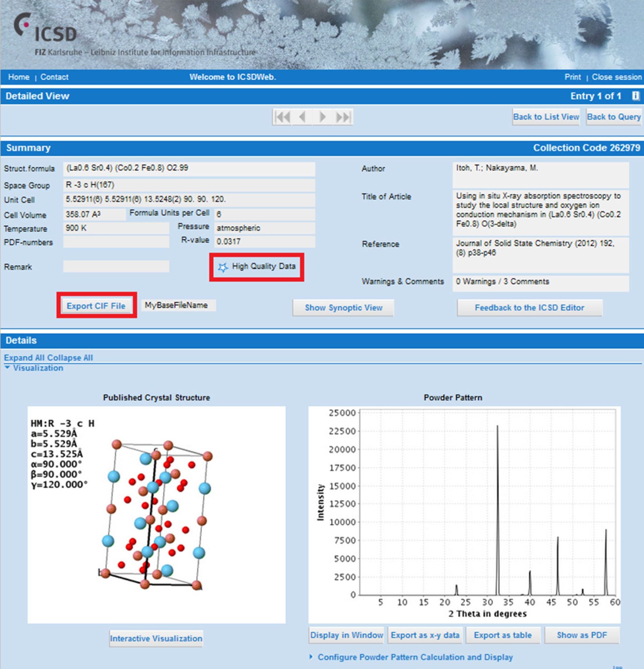Open the entry info icon

coord(636,96)
